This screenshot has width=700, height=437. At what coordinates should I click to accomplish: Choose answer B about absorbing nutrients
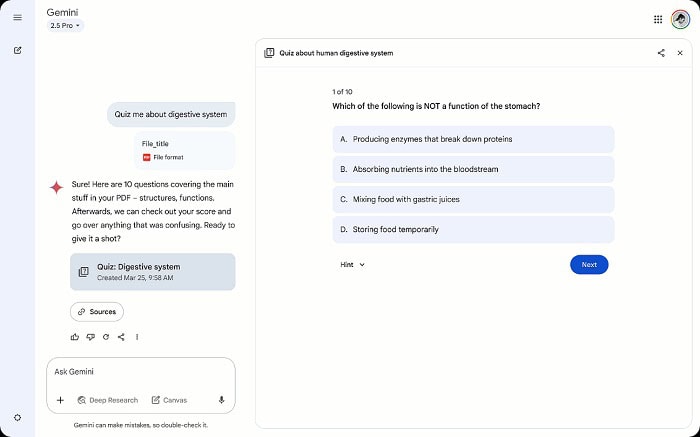coord(473,169)
